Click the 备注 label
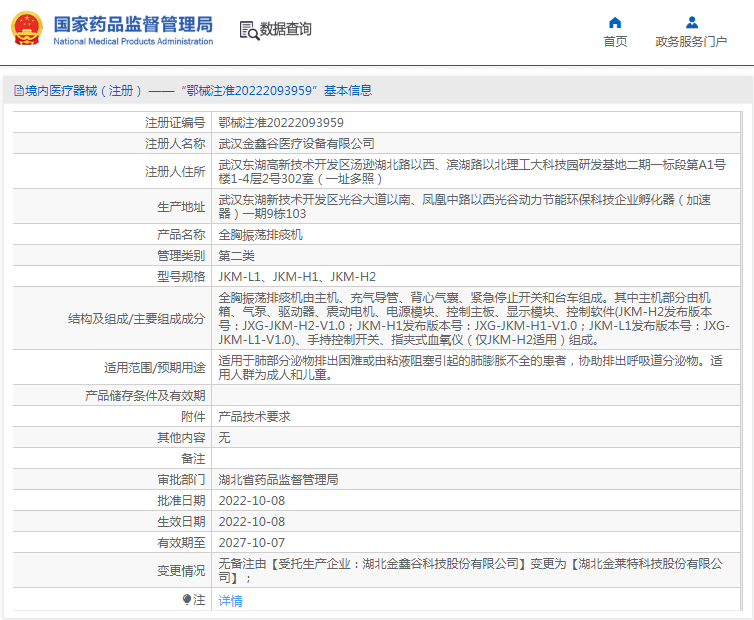This screenshot has width=754, height=620. point(193,458)
